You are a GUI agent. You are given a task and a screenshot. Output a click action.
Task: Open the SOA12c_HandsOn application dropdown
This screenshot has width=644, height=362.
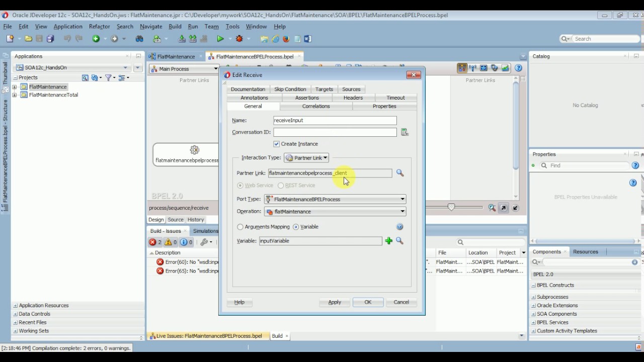(72, 68)
